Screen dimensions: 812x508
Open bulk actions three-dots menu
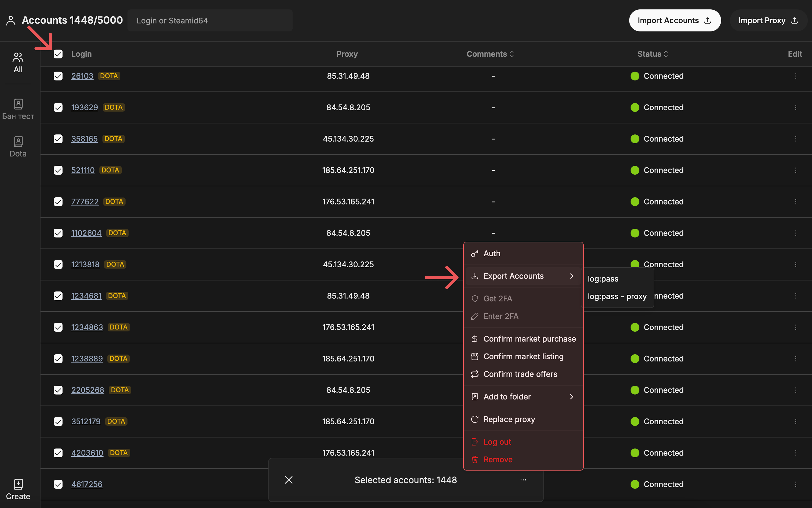[523, 480]
